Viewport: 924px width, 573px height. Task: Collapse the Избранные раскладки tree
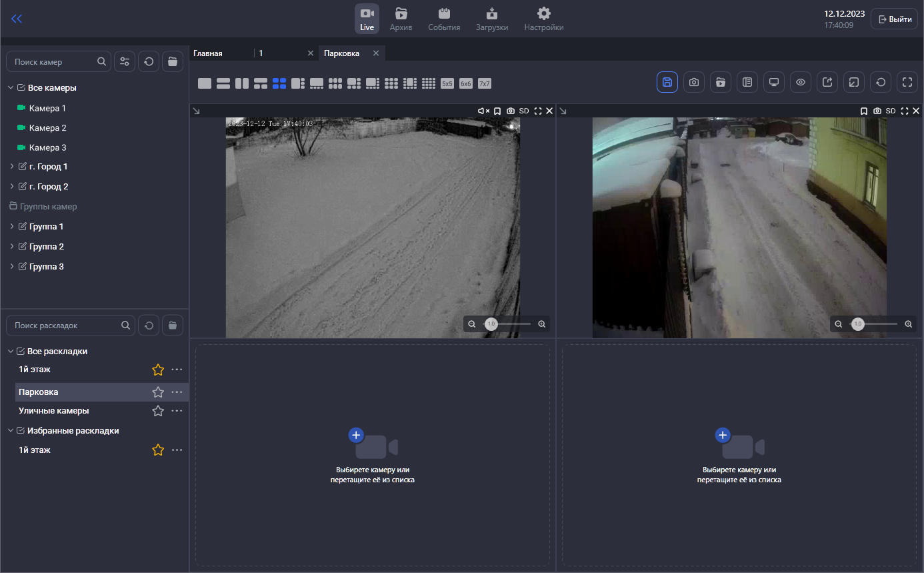(x=11, y=431)
